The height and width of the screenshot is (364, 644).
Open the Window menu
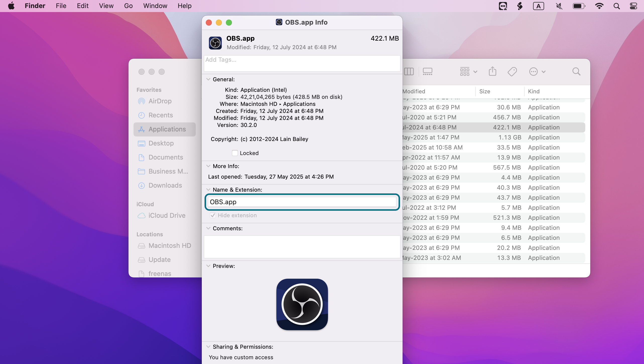click(x=155, y=6)
